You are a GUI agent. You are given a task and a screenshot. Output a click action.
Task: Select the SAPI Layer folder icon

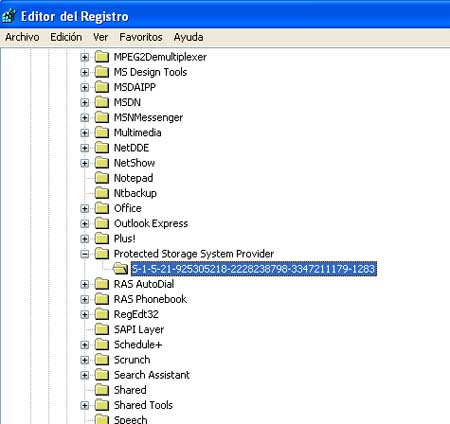pos(102,329)
